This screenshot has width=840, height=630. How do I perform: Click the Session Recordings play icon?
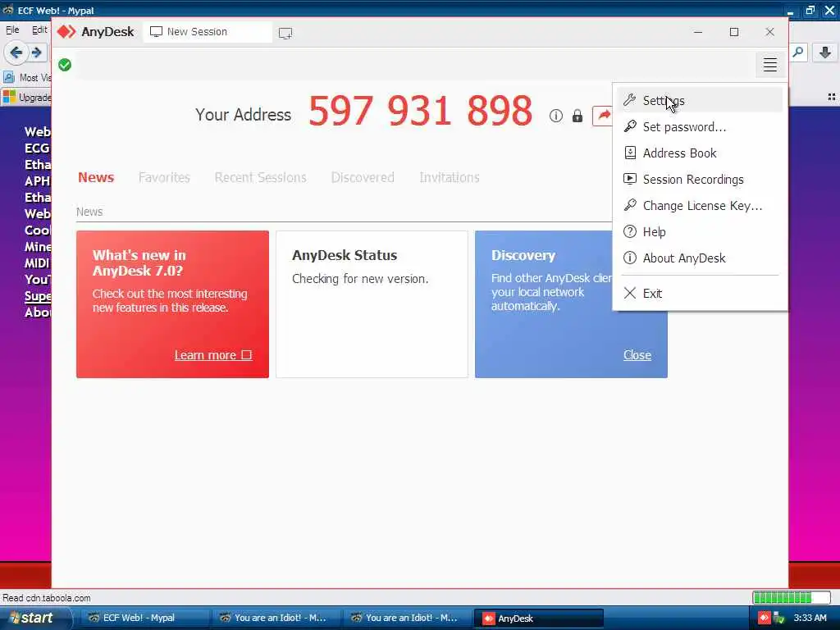(630, 179)
